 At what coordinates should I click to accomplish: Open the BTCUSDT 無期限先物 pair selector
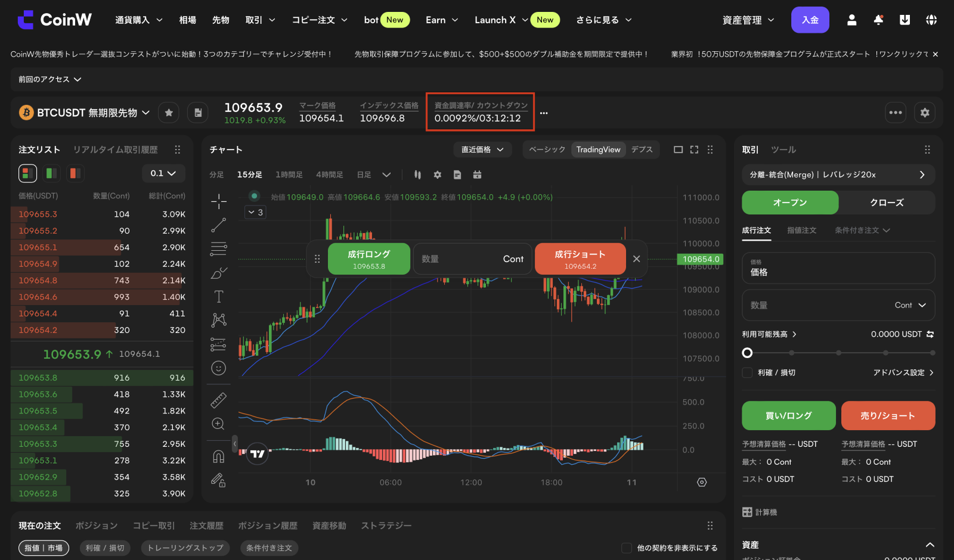(85, 113)
